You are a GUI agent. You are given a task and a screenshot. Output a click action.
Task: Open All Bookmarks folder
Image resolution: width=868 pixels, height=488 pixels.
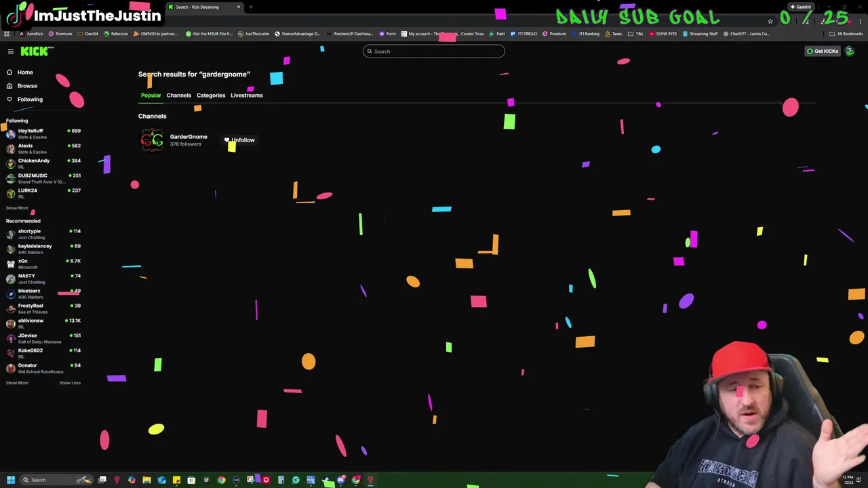(847, 34)
